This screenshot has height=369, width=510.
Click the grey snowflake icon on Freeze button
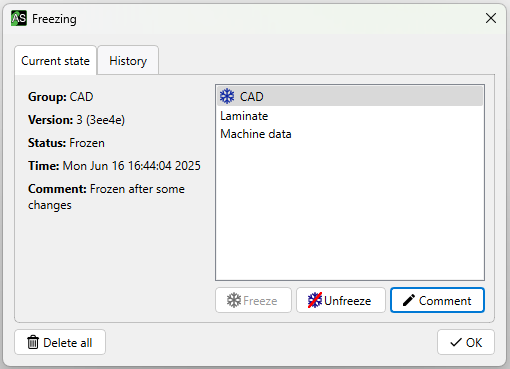click(234, 300)
